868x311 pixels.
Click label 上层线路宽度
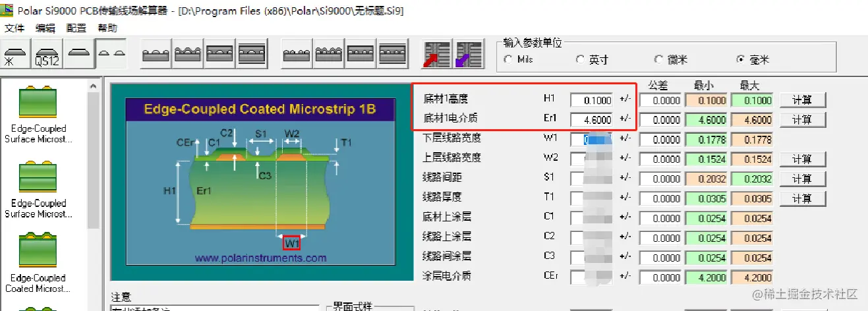click(x=451, y=158)
